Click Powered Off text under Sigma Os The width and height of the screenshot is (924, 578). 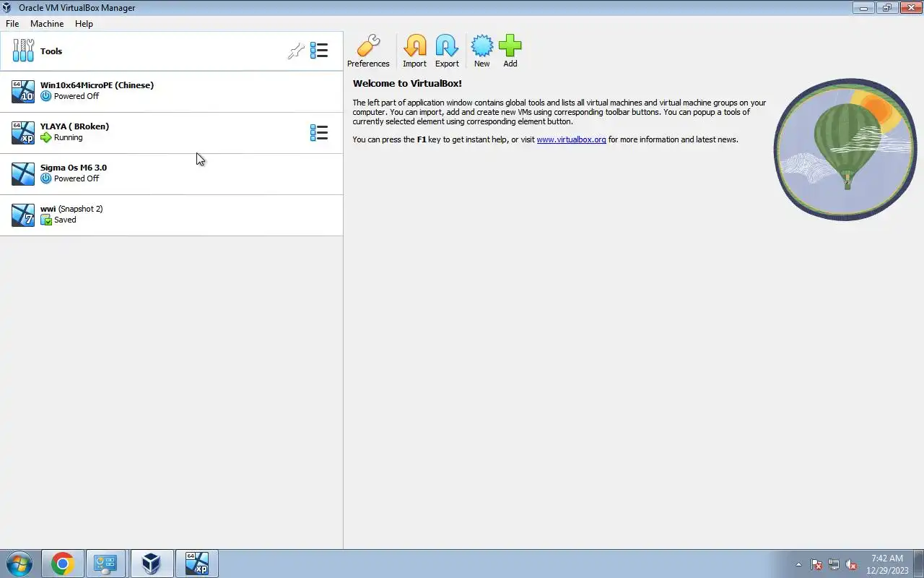click(x=77, y=178)
